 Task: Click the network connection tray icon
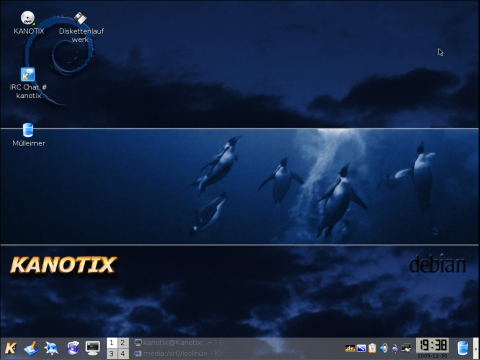pos(395,348)
